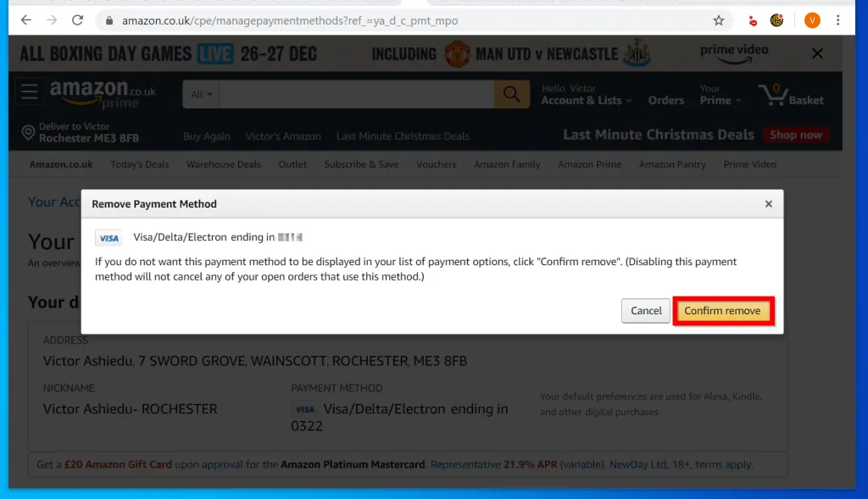Open the Chrome three-dot menu
Screen dimensions: 868x499
[x=838, y=19]
